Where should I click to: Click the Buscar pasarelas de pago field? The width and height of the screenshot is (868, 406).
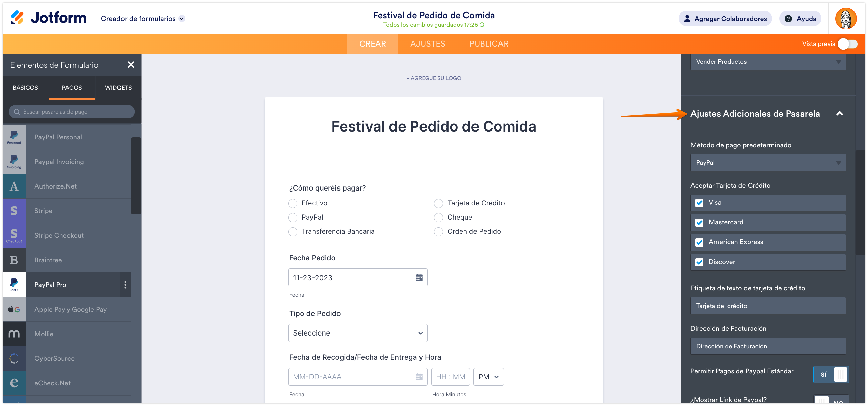click(72, 112)
